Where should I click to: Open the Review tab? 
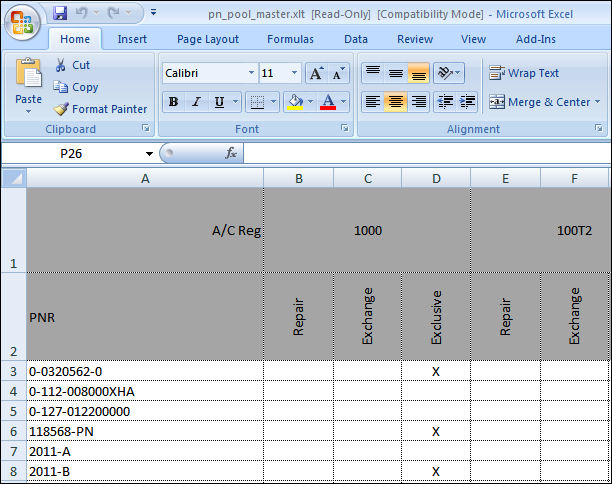[415, 39]
